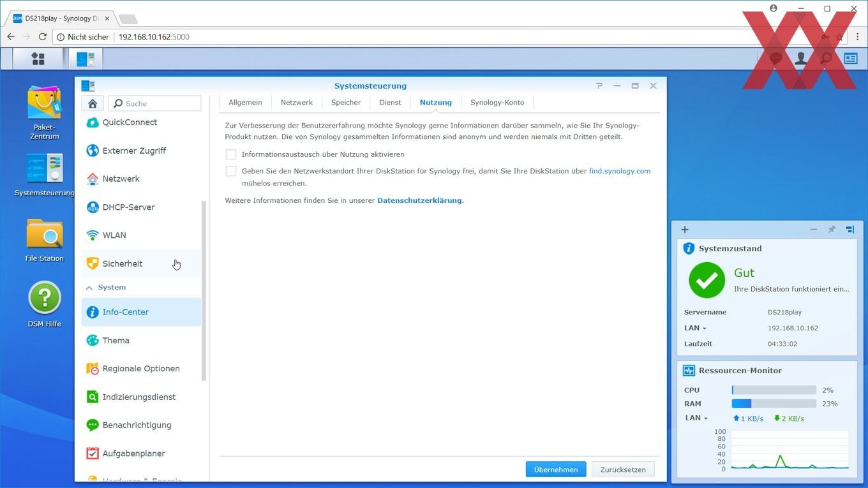Click the sidebar vertical scrollbar
This screenshot has height=488, width=868.
(x=204, y=290)
